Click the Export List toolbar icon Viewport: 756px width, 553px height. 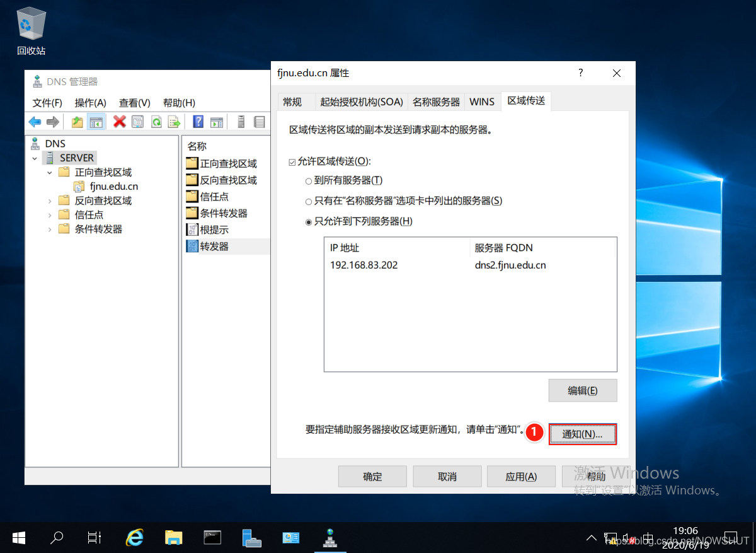coord(174,122)
